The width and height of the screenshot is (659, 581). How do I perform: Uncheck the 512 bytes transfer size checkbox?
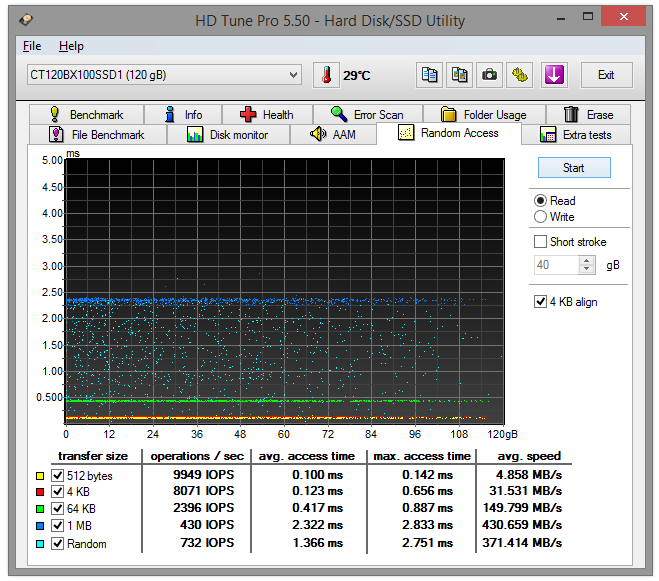58,475
